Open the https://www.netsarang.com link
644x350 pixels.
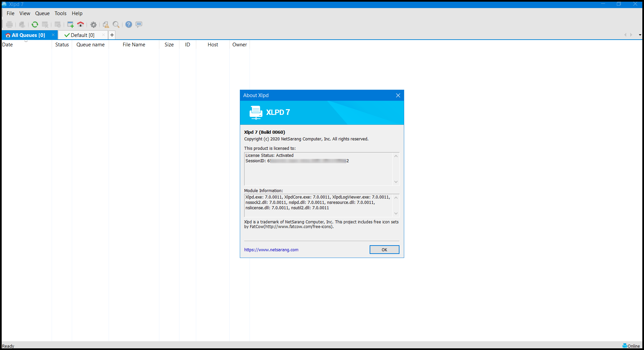tap(271, 250)
